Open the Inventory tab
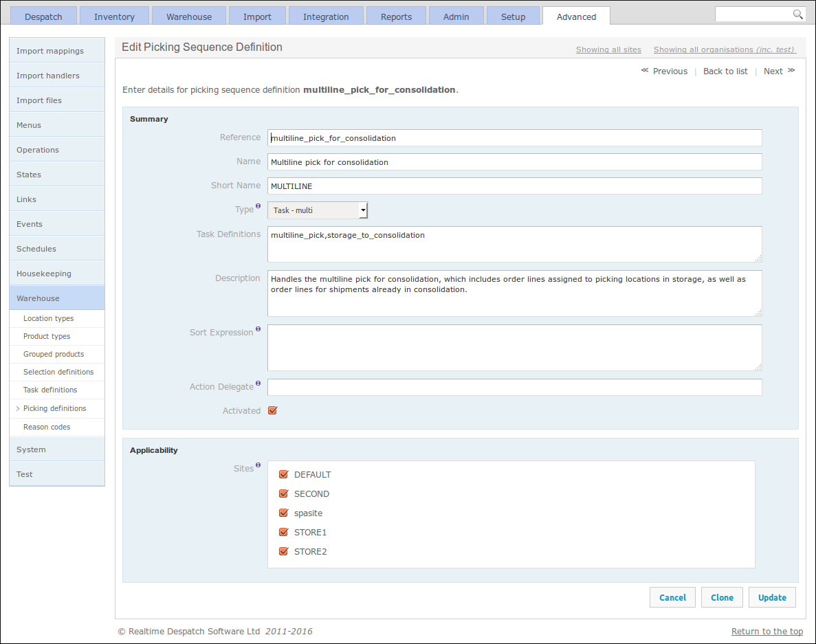Viewport: 816px width, 644px height. pyautogui.click(x=114, y=16)
